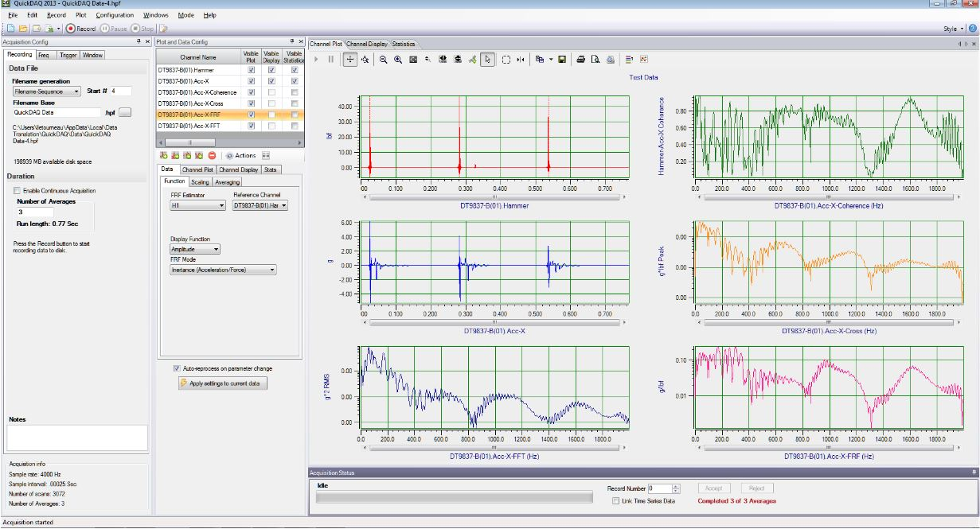Screen dimensions: 980x529
Task: Select the crosshair cursor tool
Action: [350, 60]
